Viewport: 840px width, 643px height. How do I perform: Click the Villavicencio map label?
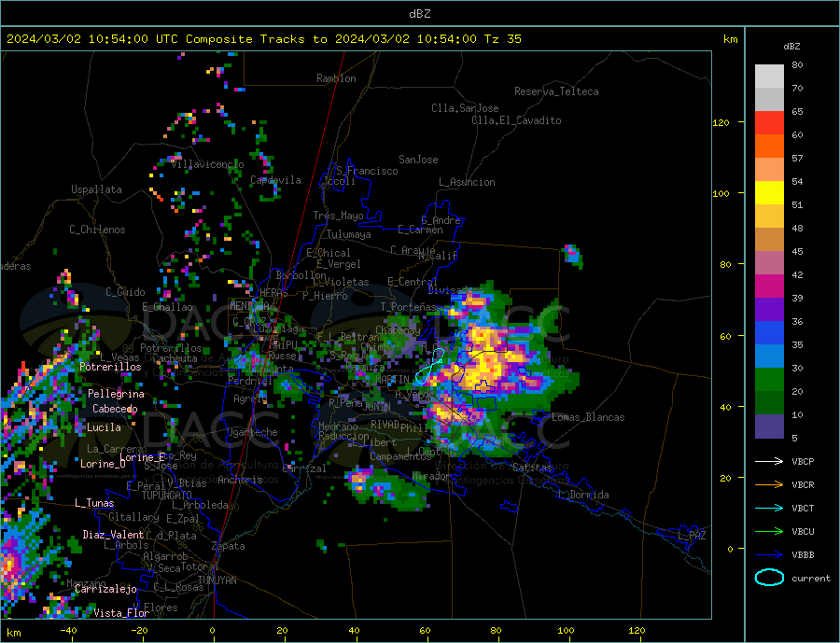[207, 164]
